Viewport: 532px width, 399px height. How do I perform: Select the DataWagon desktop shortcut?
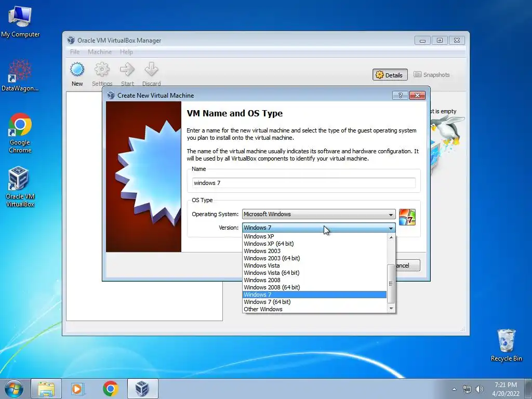[20, 75]
